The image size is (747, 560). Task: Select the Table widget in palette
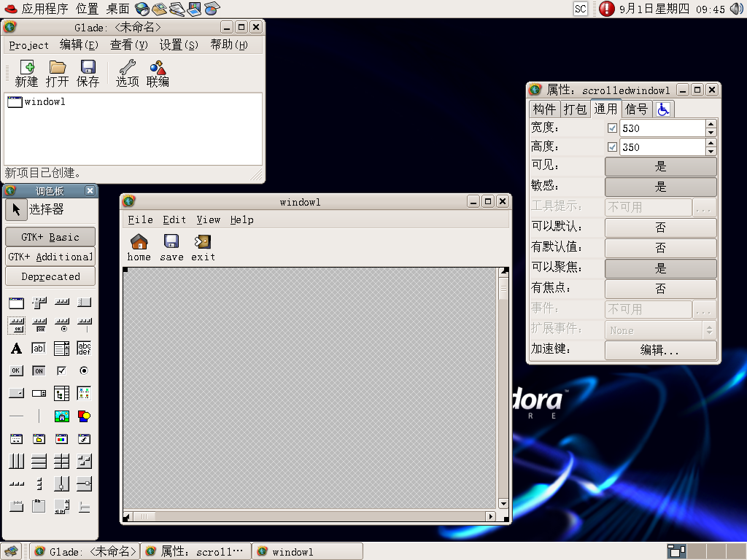(x=62, y=462)
